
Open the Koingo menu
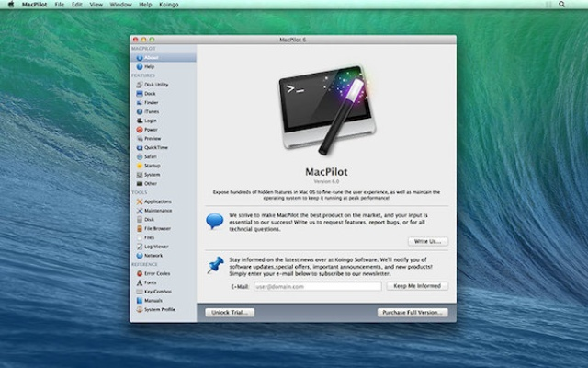point(169,5)
